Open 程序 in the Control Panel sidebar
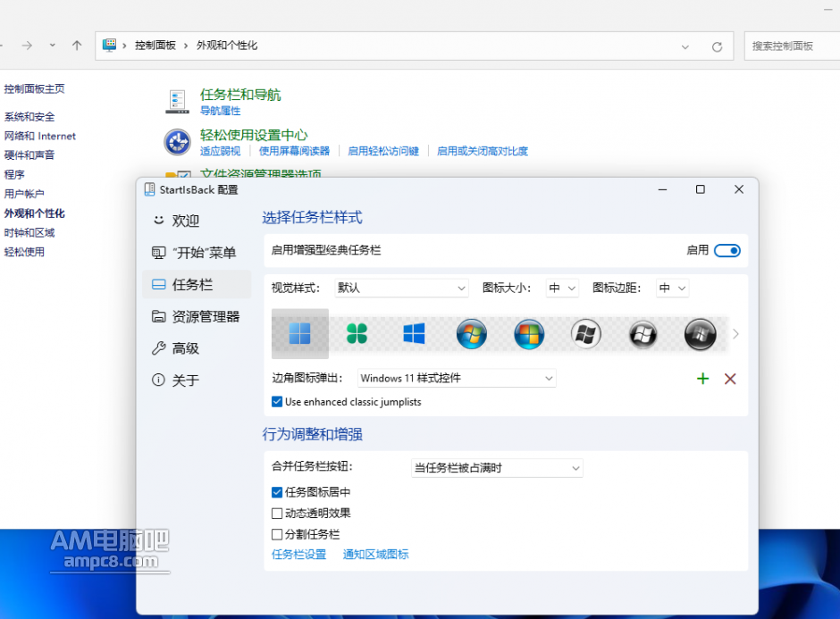Screen dimensions: 840x619 (14, 174)
